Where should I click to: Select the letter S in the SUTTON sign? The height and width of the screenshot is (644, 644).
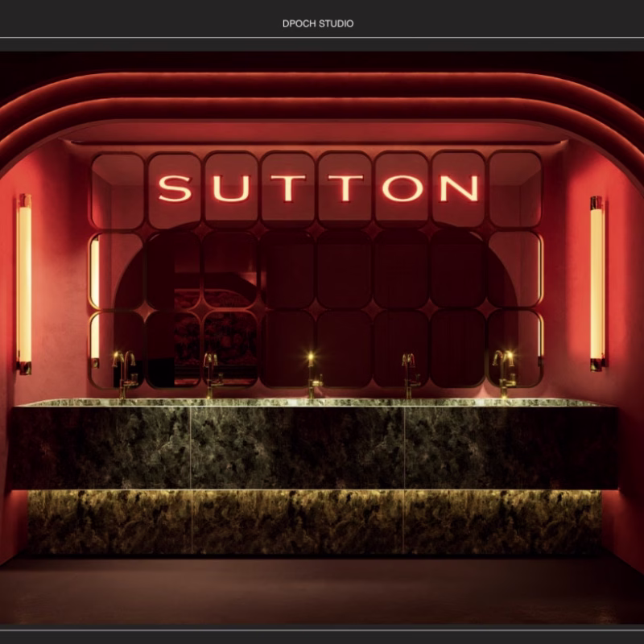[x=175, y=188]
